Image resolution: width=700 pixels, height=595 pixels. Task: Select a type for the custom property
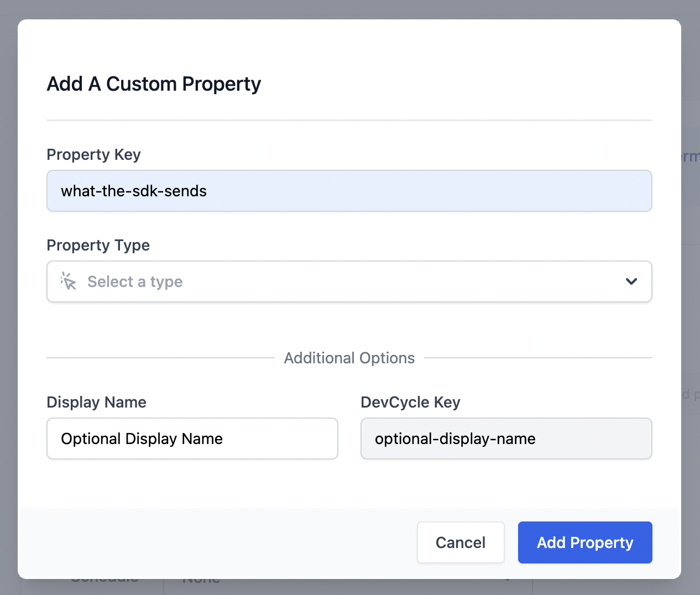click(x=349, y=281)
